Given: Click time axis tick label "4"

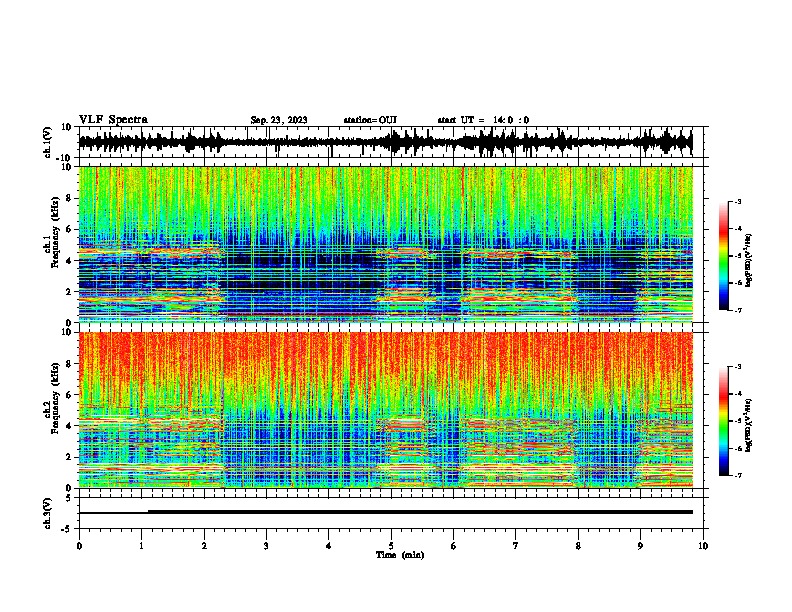Looking at the screenshot, I should point(329,546).
